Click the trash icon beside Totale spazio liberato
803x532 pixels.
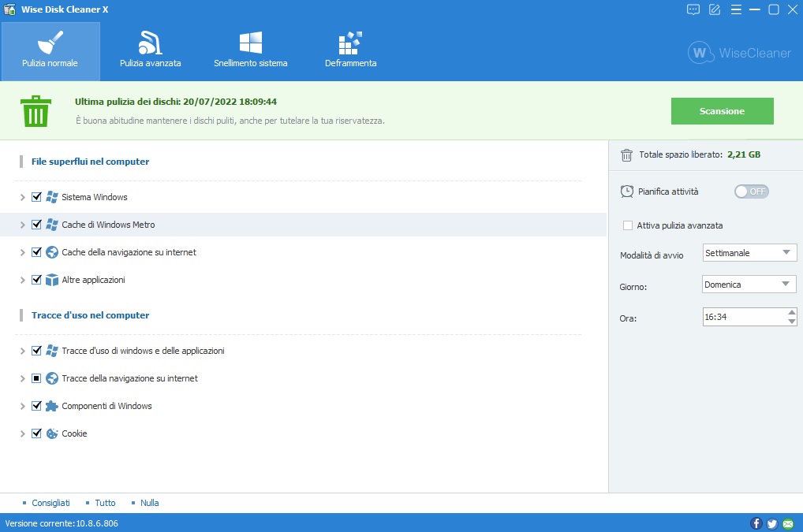[626, 155]
